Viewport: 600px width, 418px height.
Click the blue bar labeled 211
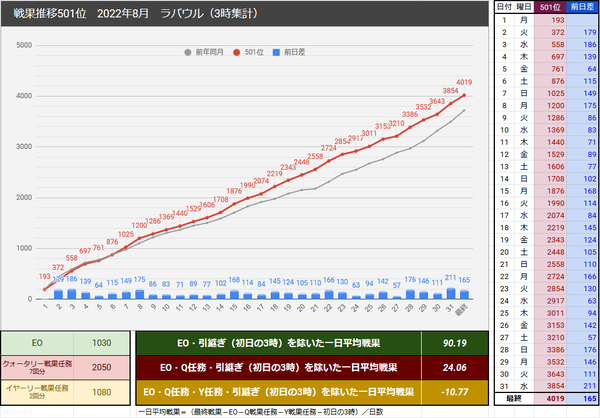(x=451, y=294)
